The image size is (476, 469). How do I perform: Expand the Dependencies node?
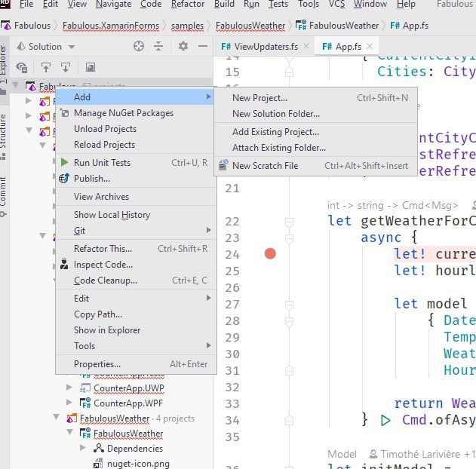pyautogui.click(x=82, y=447)
